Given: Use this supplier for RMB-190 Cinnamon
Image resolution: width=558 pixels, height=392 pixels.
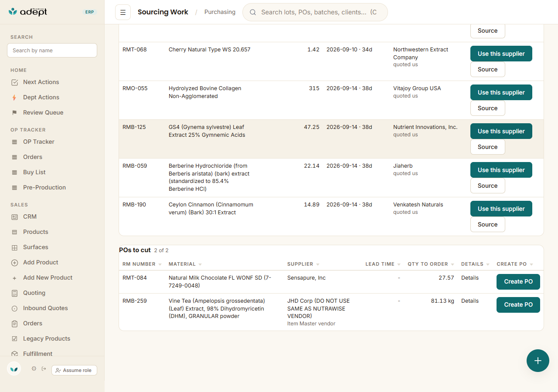Looking at the screenshot, I should [x=501, y=209].
